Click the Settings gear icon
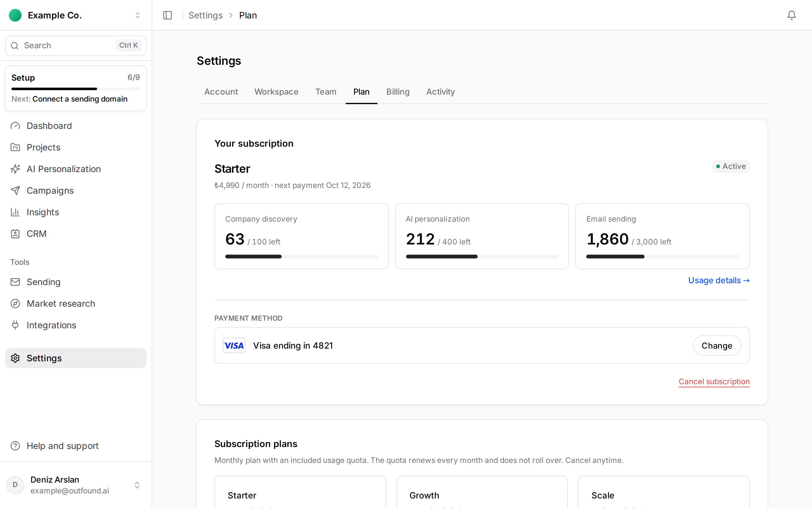Viewport: 812px width, 508px height. (15, 358)
